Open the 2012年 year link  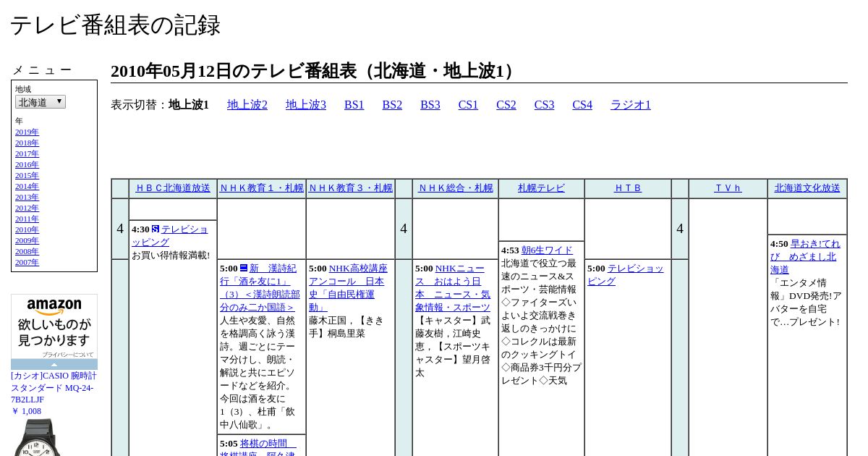[27, 208]
